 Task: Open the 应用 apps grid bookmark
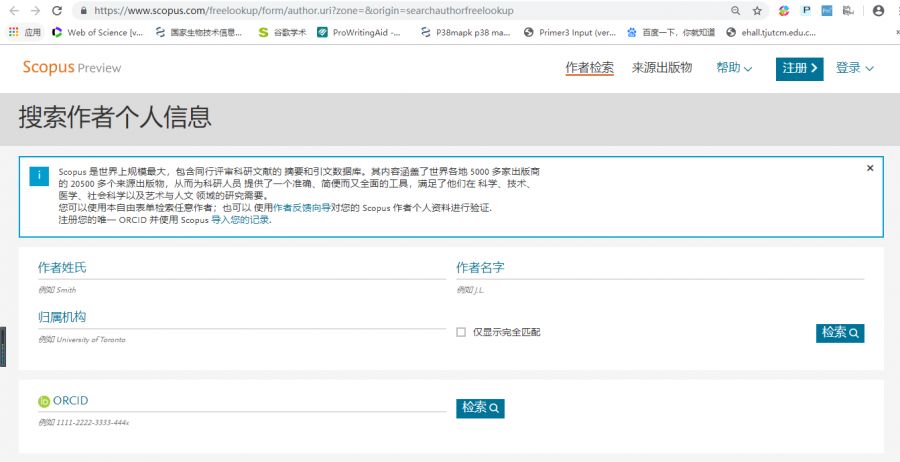[25, 32]
